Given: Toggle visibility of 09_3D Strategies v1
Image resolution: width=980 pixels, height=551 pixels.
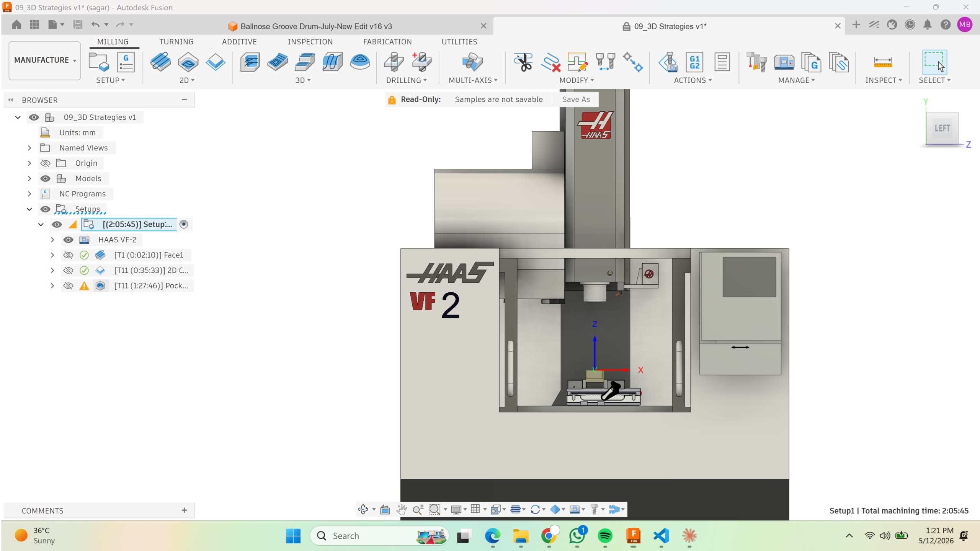Looking at the screenshot, I should [x=34, y=117].
